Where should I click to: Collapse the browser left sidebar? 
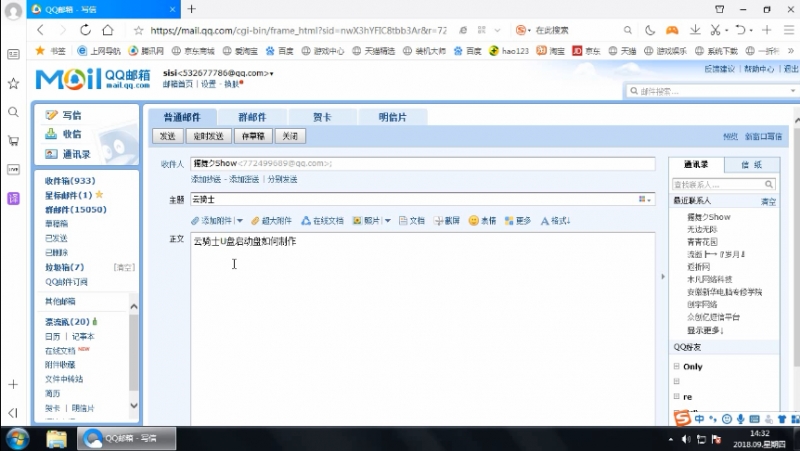(13, 412)
